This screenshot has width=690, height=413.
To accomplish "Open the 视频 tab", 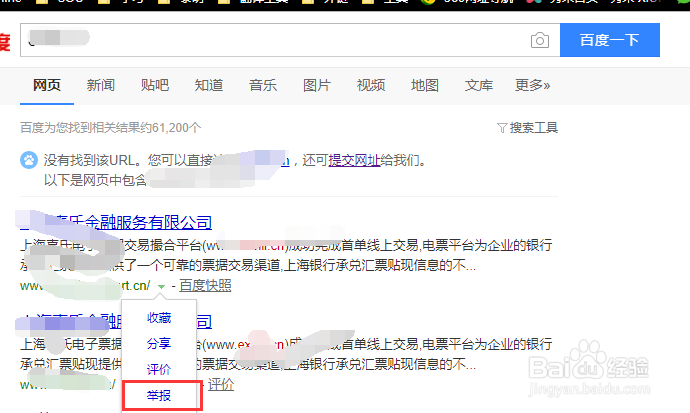I will pyautogui.click(x=371, y=85).
